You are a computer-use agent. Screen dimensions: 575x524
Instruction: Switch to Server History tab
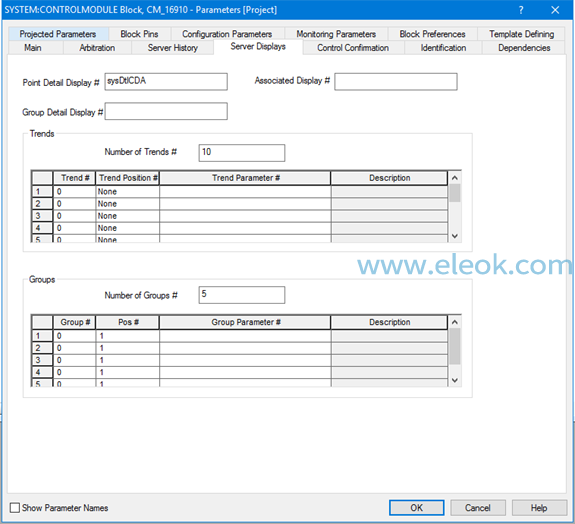tap(173, 48)
